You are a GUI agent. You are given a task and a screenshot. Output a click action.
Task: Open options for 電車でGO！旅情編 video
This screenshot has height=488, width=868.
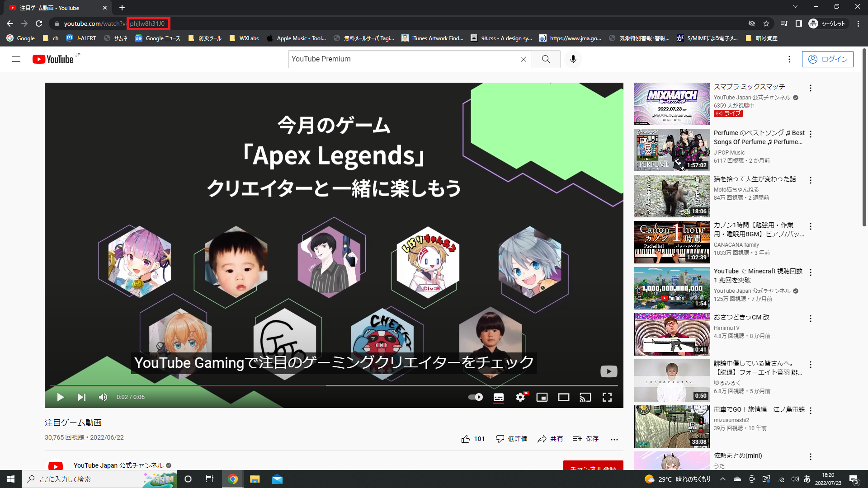point(811,411)
